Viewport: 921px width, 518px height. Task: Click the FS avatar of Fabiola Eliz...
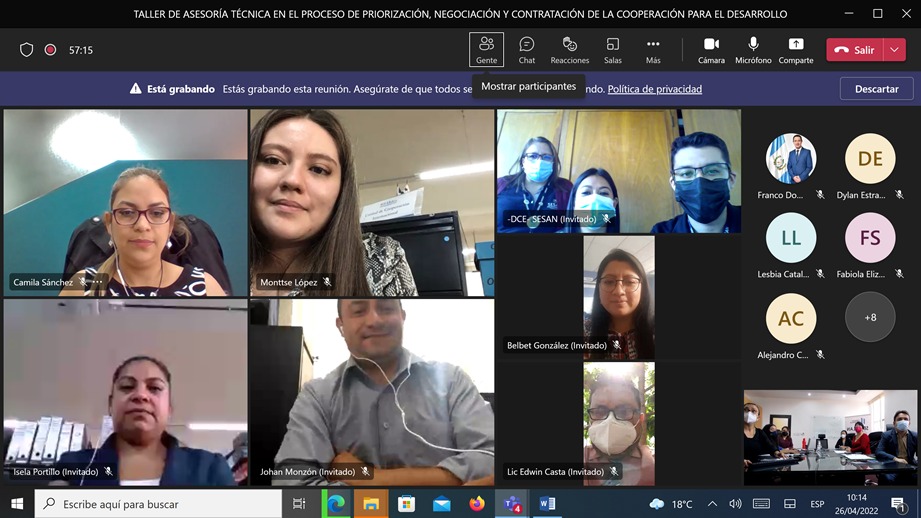pos(870,238)
